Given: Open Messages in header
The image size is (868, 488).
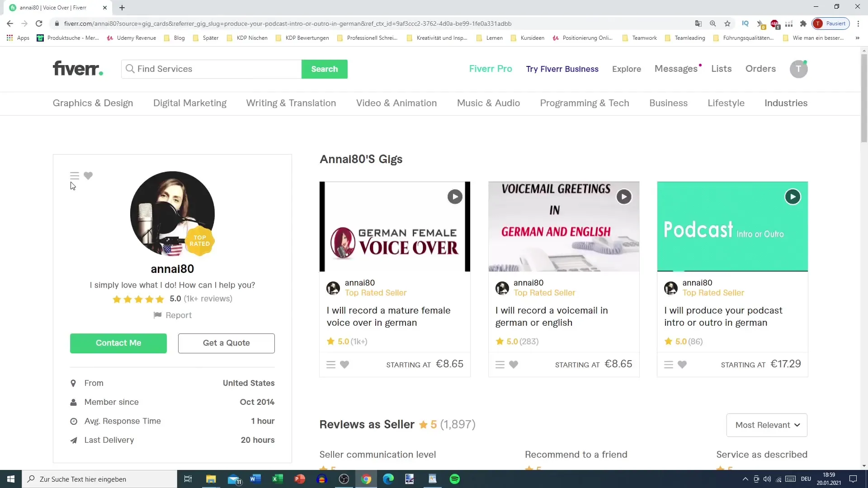Looking at the screenshot, I should (676, 69).
